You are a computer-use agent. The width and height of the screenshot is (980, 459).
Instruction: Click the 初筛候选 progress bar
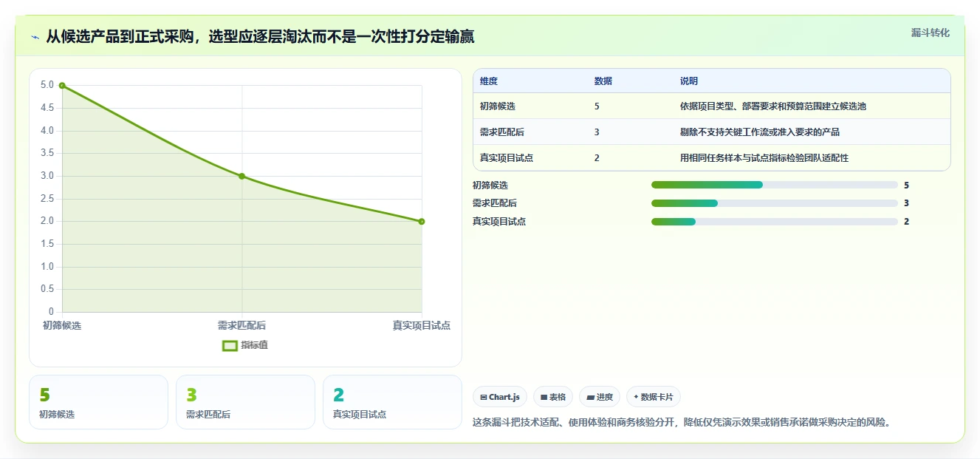click(774, 185)
